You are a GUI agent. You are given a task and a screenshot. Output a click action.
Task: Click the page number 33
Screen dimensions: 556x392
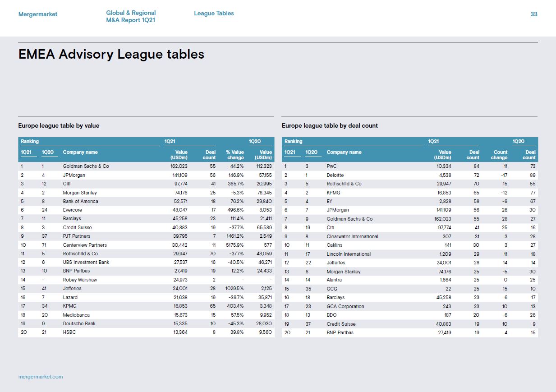pyautogui.click(x=534, y=14)
